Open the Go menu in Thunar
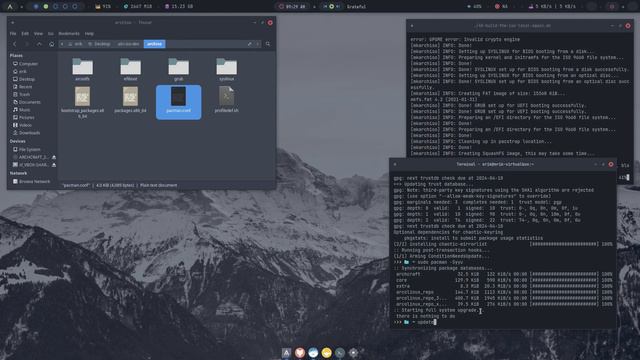This screenshot has width=640, height=360. tap(51, 33)
